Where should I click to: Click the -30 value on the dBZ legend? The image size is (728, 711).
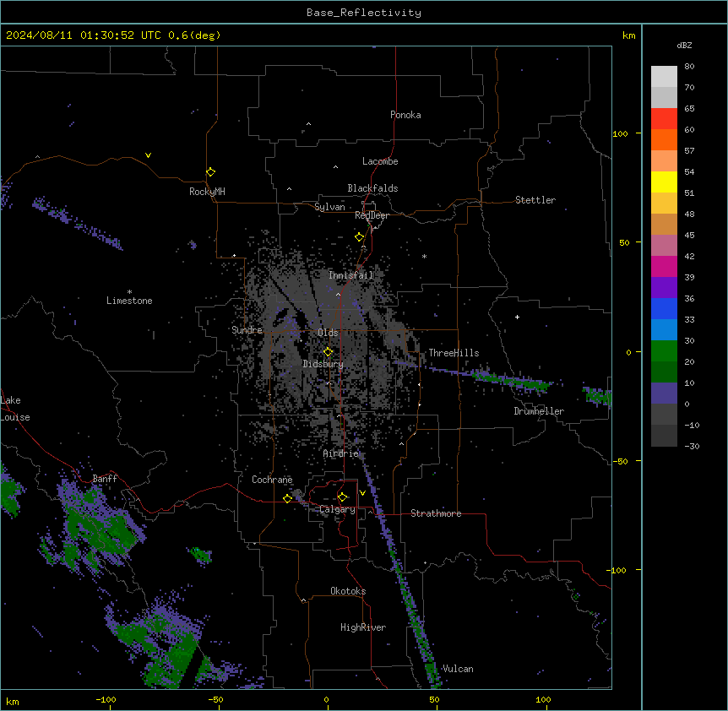(692, 447)
